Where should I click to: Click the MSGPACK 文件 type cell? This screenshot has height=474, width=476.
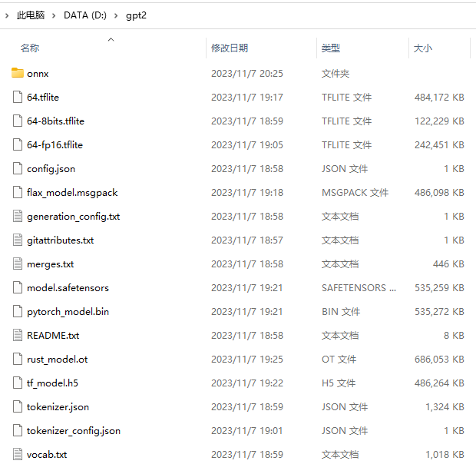pyautogui.click(x=355, y=192)
